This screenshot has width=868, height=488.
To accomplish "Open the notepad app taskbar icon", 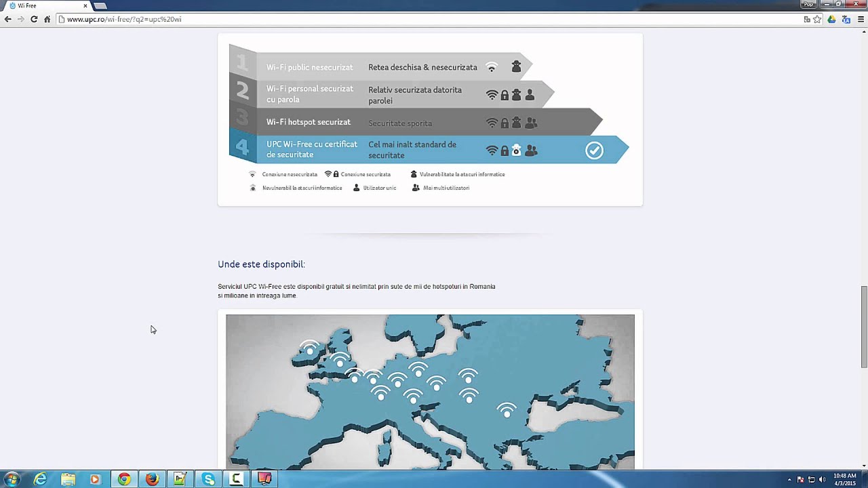I will pos(180,479).
